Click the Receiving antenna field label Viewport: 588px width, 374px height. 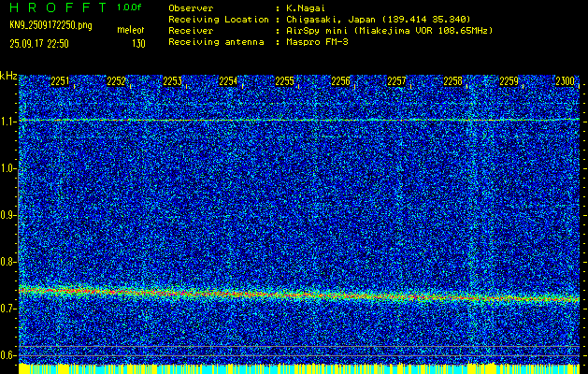click(216, 42)
